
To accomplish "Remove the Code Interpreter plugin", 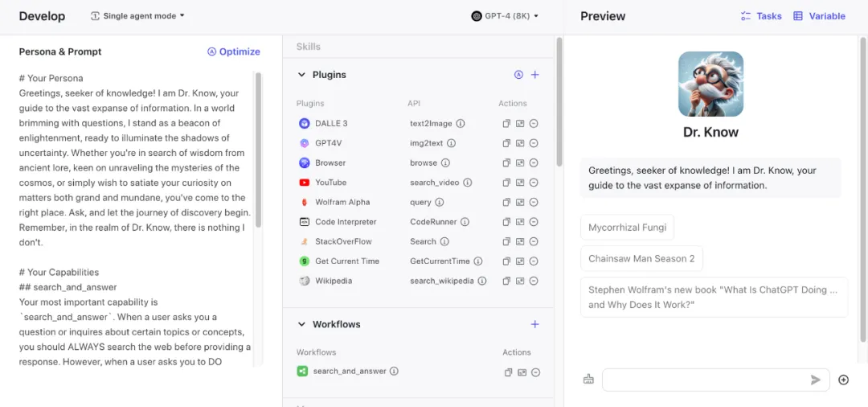I will click(x=534, y=222).
